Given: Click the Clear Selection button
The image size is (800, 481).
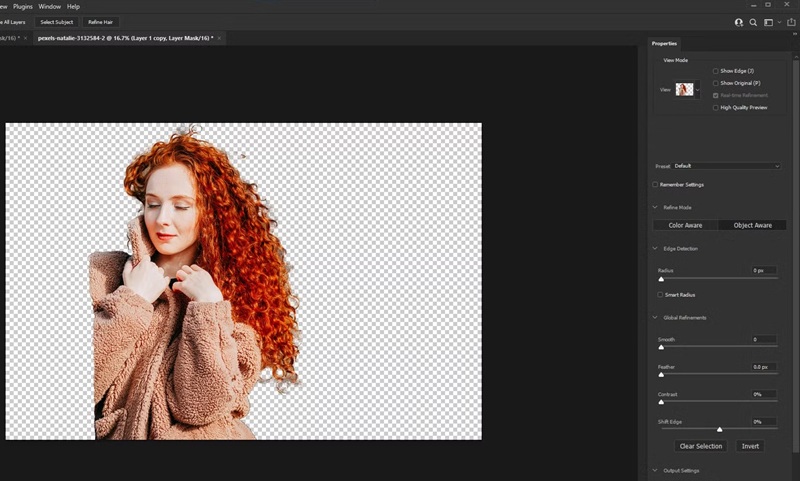Looking at the screenshot, I should coord(701,446).
